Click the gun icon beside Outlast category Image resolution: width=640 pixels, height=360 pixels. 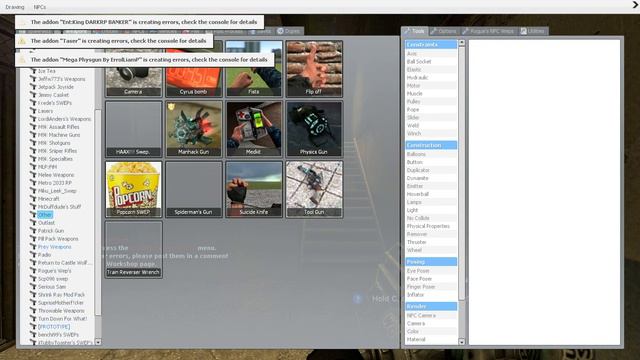(x=33, y=222)
